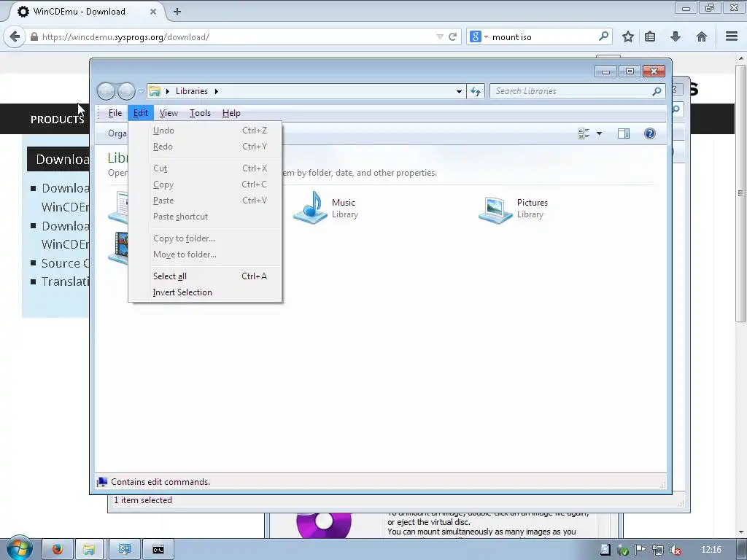Click Firefox vertical scrollbar thumb
This screenshot has height=560, width=747.
point(741,192)
